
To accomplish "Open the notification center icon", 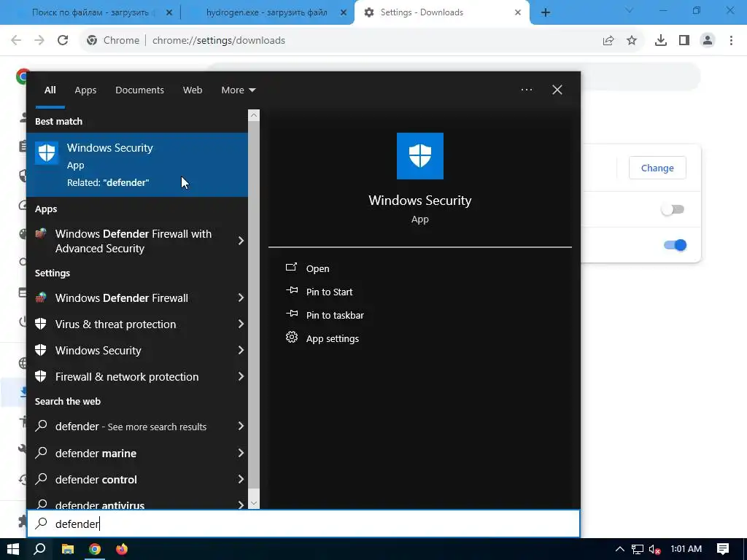I will click(723, 549).
